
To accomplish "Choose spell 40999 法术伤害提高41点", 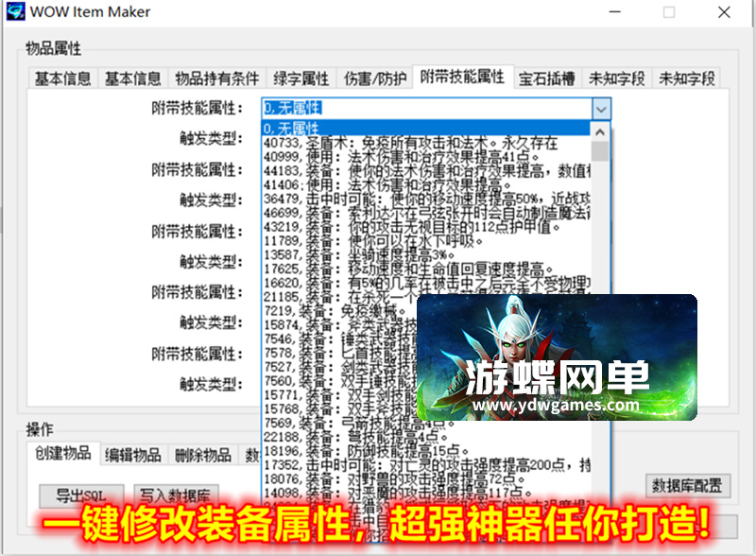I will pyautogui.click(x=426, y=157).
